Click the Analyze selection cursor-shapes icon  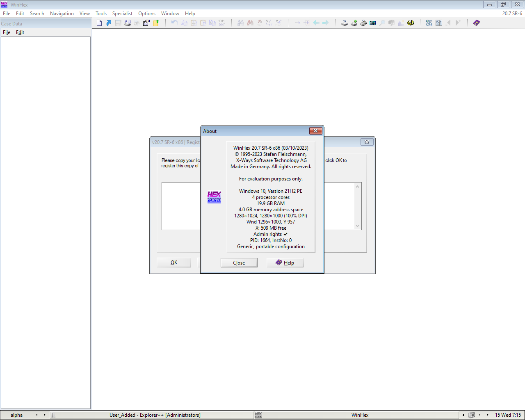point(429,23)
